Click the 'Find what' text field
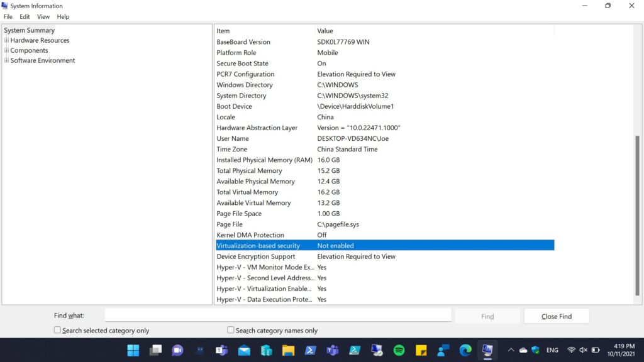The image size is (644, 362). pyautogui.click(x=278, y=315)
